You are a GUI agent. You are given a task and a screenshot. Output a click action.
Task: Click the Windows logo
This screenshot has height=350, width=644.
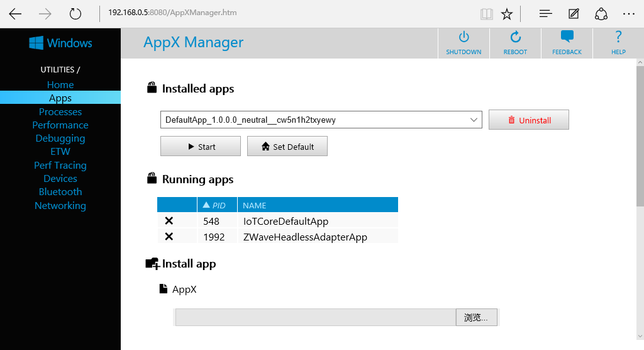pyautogui.click(x=60, y=43)
